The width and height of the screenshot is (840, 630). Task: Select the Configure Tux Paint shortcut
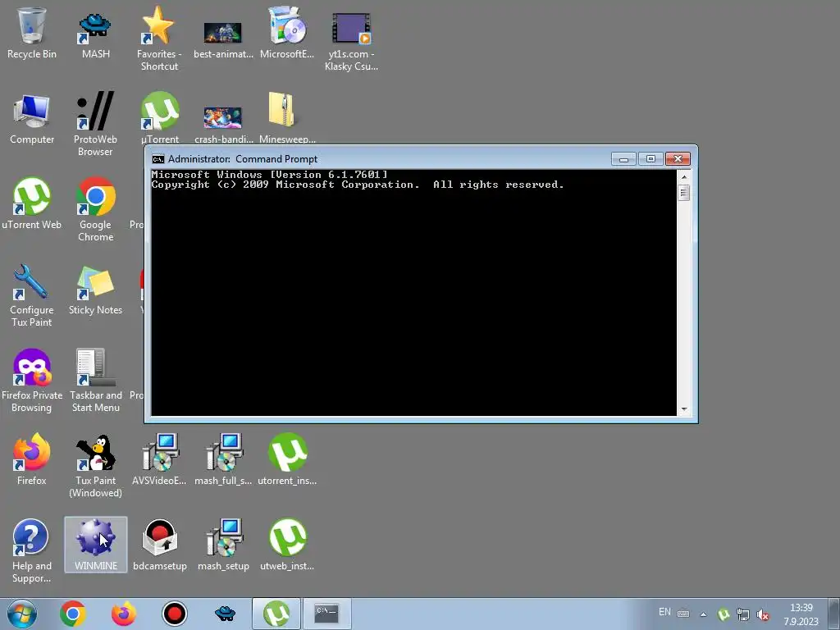tap(32, 294)
